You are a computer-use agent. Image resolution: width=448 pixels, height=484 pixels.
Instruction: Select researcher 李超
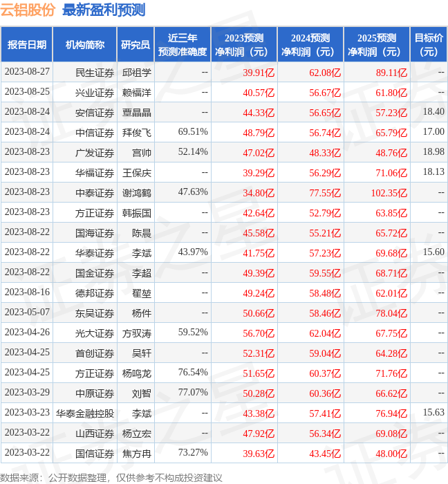pyautogui.click(x=142, y=273)
